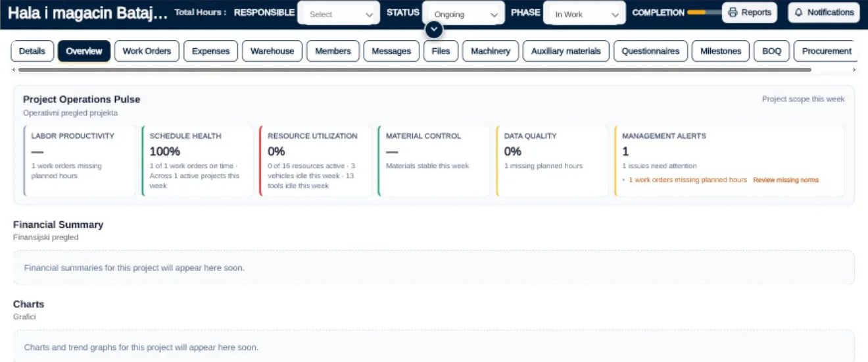Select the Data Quality card

[552, 161]
